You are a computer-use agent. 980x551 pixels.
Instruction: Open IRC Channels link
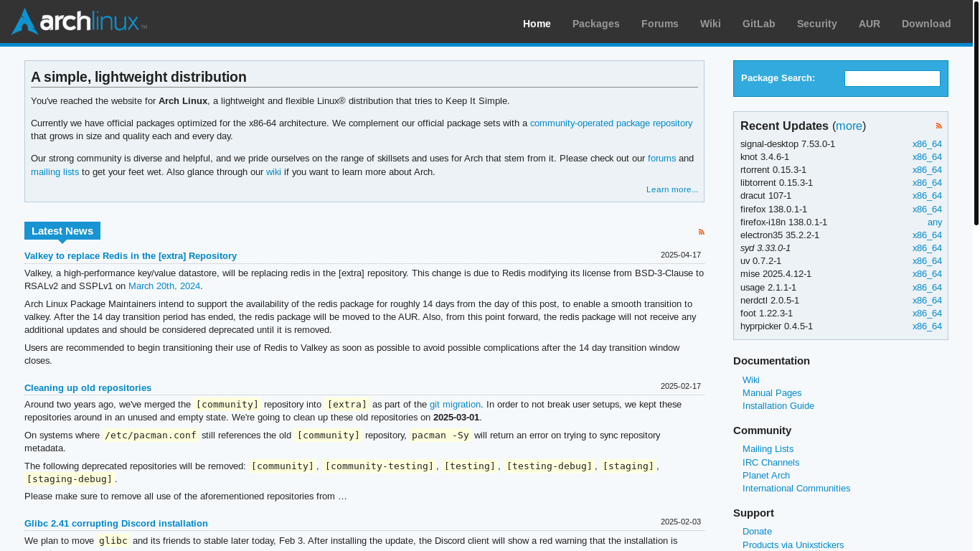point(771,463)
